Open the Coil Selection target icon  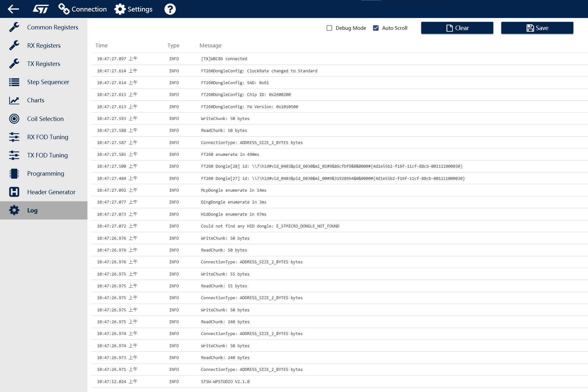point(14,119)
